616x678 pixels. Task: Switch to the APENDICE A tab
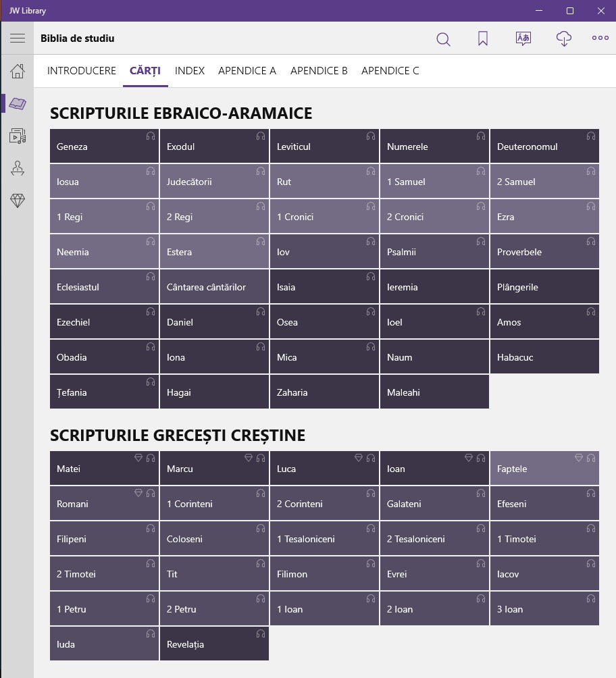click(x=247, y=71)
